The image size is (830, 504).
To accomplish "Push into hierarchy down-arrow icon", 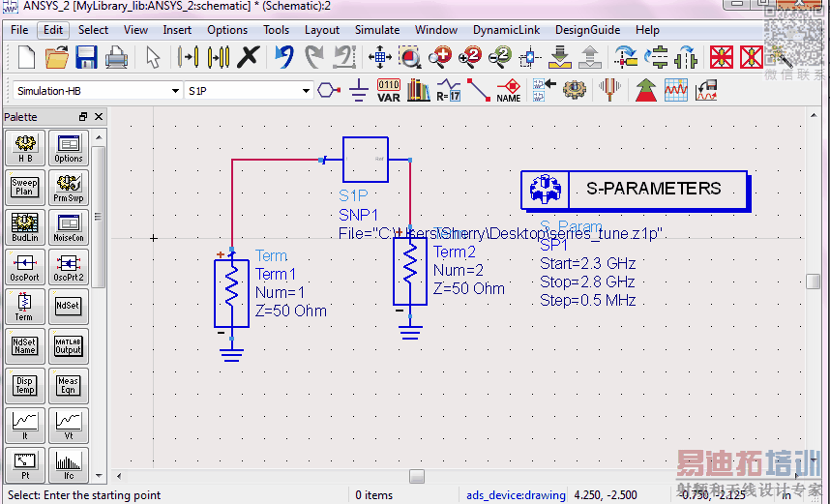I will 559,57.
